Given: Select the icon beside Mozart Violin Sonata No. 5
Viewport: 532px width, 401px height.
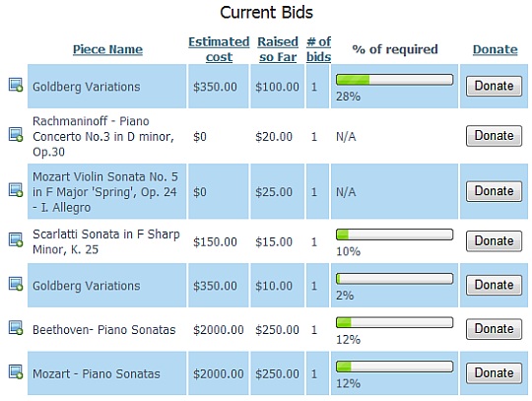Looking at the screenshot, I should (16, 190).
